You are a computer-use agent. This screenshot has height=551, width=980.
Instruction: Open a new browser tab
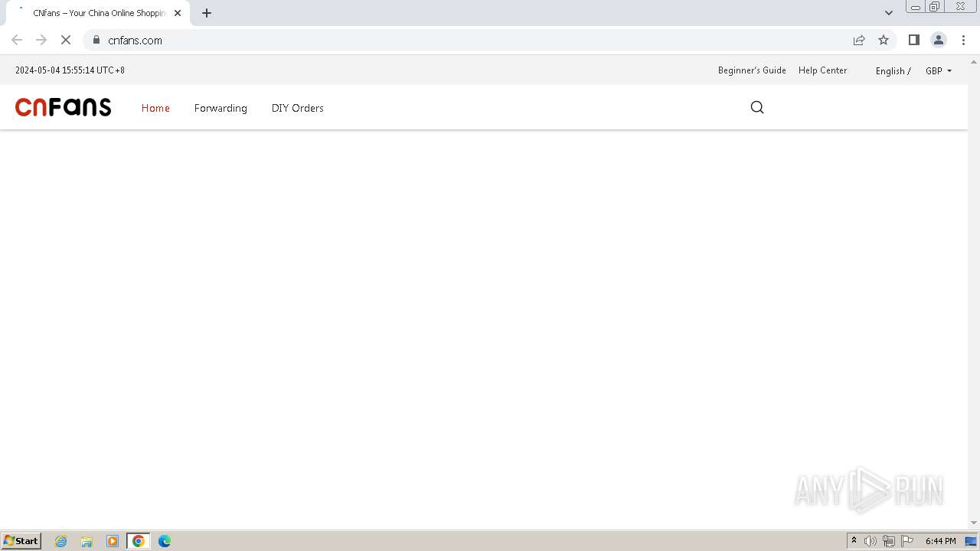point(207,13)
